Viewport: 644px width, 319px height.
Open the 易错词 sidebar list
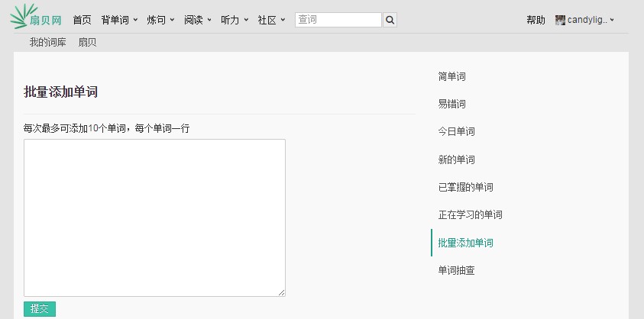click(x=451, y=104)
